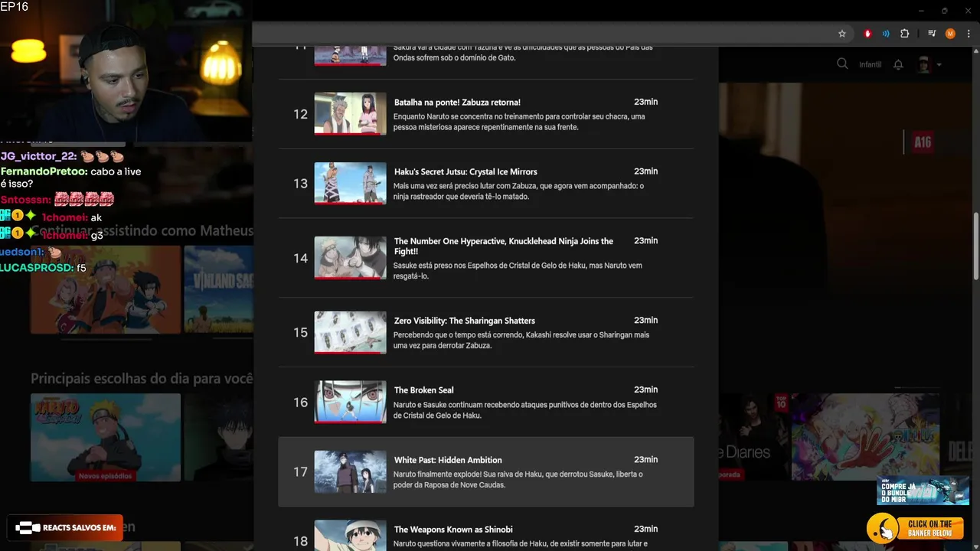This screenshot has height=551, width=980.
Task: Click 23min duration of episode 15
Action: pos(645,320)
